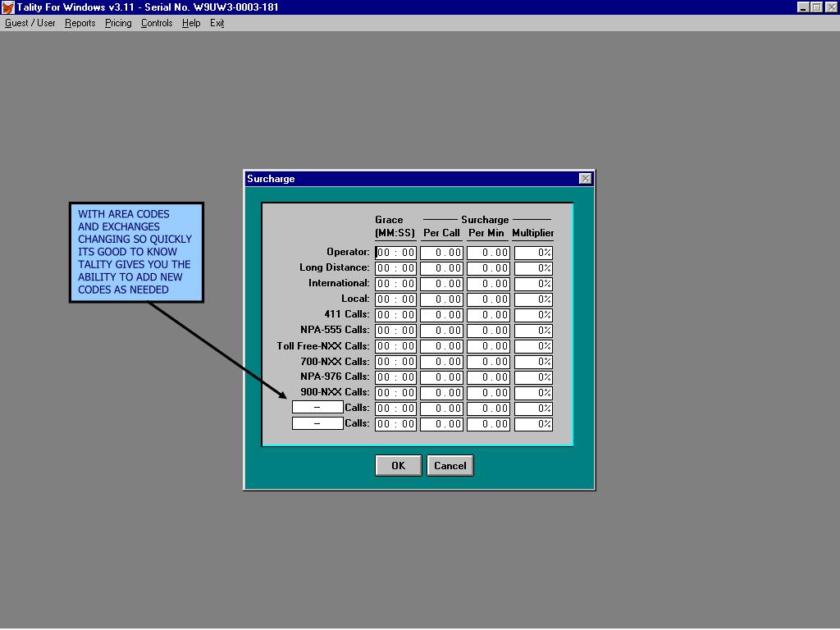Click International Grace time field

396,283
